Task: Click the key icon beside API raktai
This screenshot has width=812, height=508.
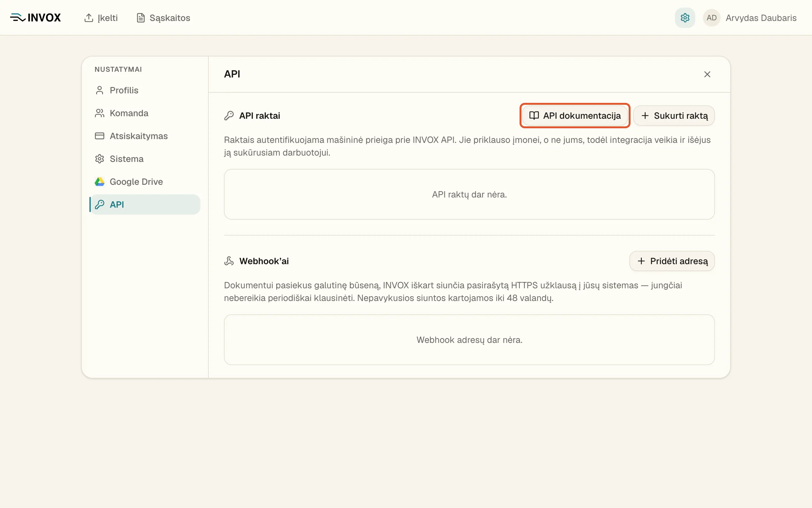Action: 229,116
